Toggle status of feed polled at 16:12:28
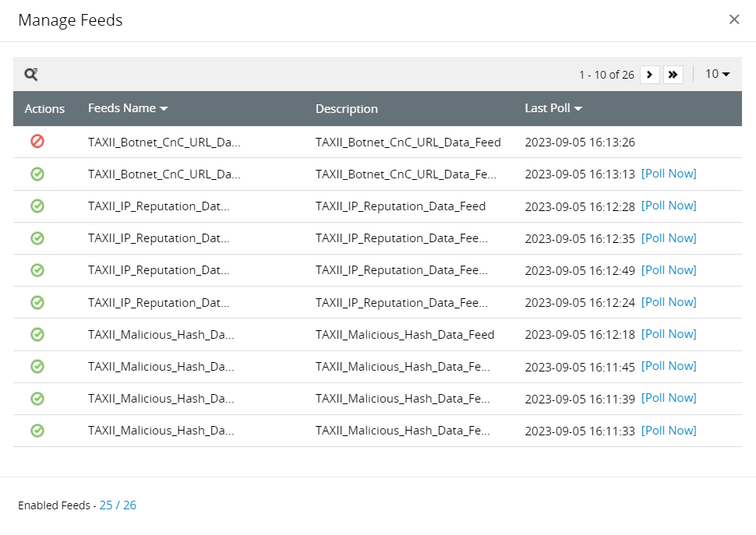The height and width of the screenshot is (535, 756). (37, 206)
